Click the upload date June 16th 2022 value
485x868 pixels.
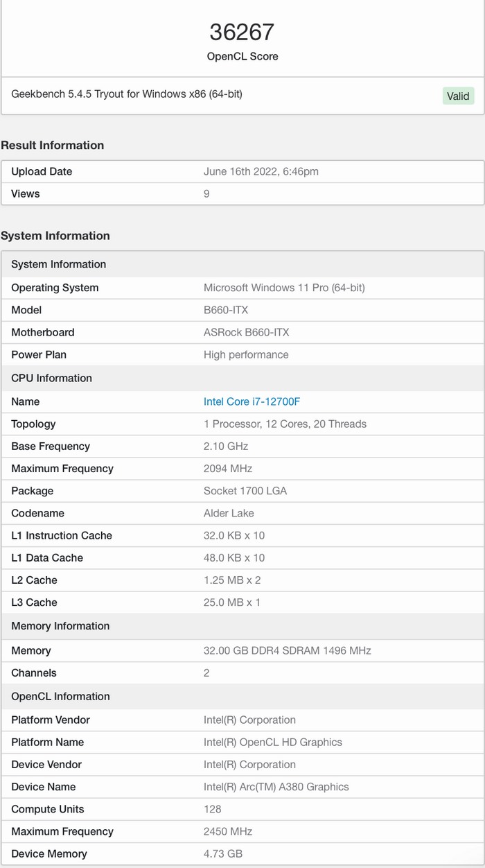261,171
